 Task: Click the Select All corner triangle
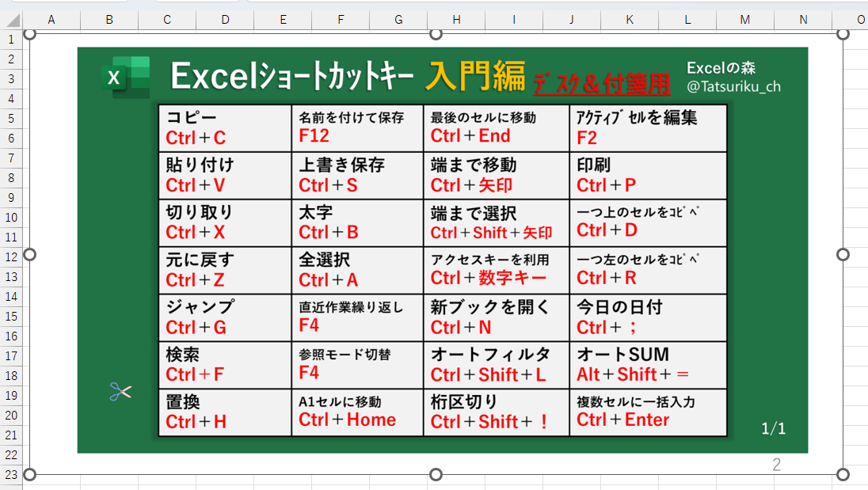pos(12,21)
